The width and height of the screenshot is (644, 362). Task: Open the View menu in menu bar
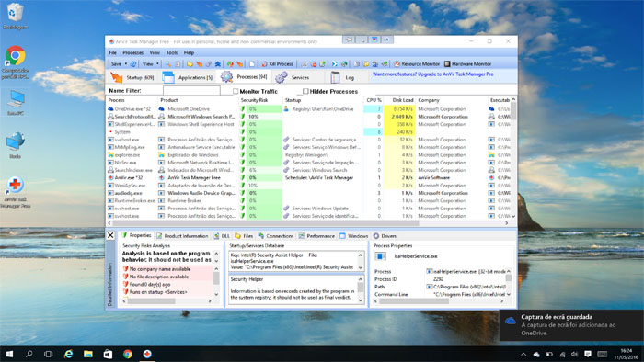(x=155, y=52)
